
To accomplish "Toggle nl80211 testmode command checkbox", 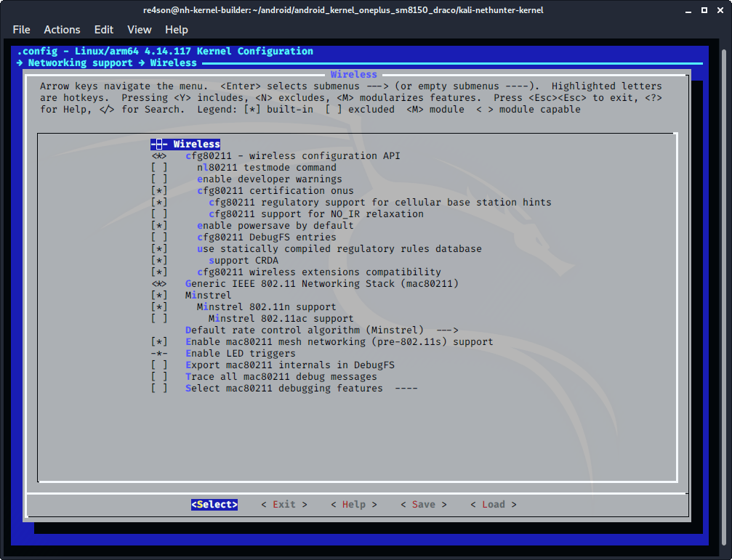I will 159,168.
